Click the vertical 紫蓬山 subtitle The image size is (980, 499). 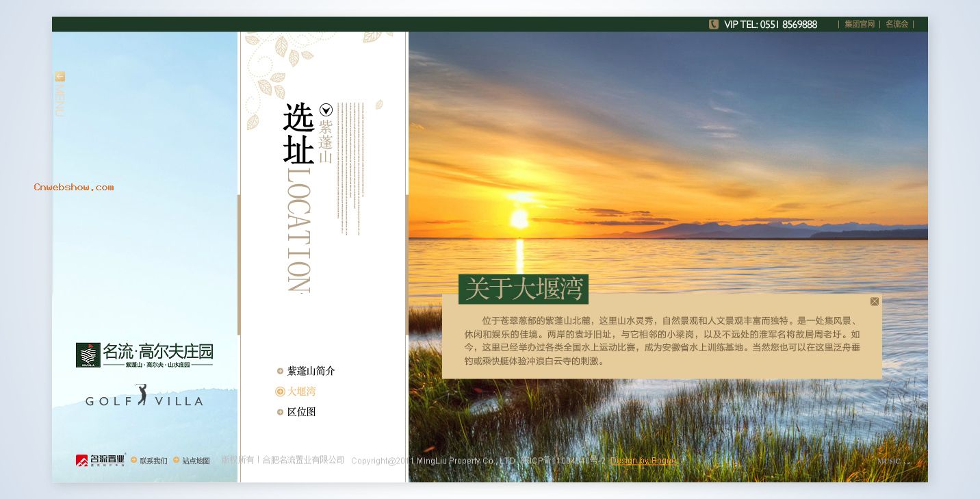click(x=326, y=142)
